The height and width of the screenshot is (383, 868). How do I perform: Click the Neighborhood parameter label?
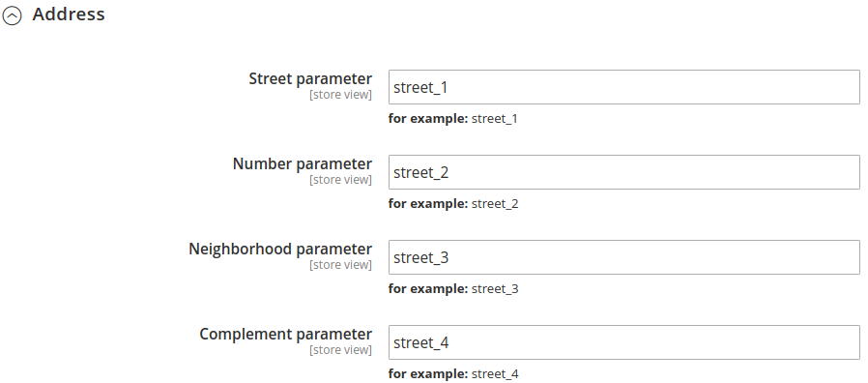[280, 249]
